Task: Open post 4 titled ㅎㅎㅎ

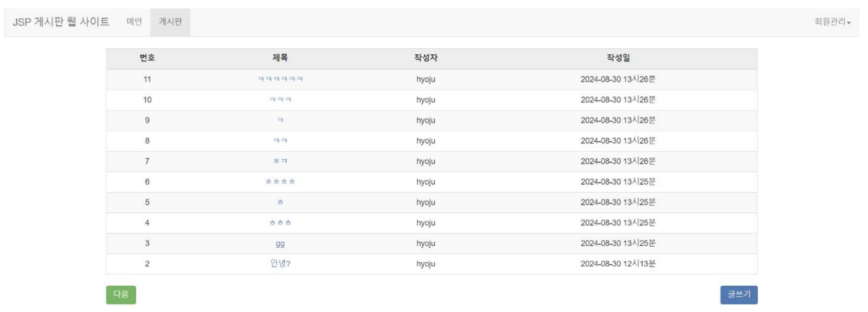Action: click(280, 223)
